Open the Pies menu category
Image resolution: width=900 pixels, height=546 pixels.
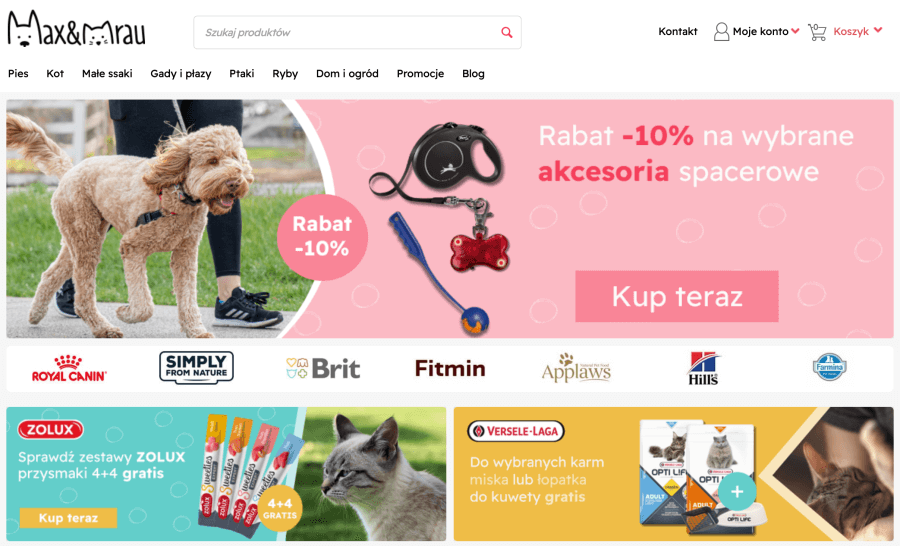(18, 73)
